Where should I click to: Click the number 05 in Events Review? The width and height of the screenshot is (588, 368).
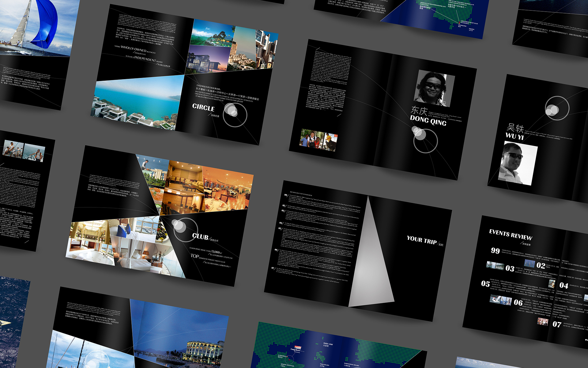pos(485,284)
